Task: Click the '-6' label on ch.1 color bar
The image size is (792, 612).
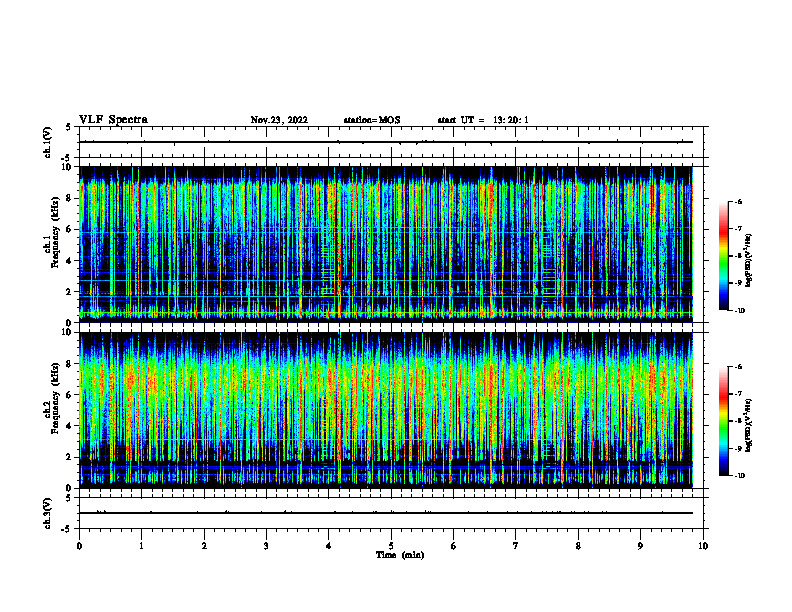Action: 738,201
